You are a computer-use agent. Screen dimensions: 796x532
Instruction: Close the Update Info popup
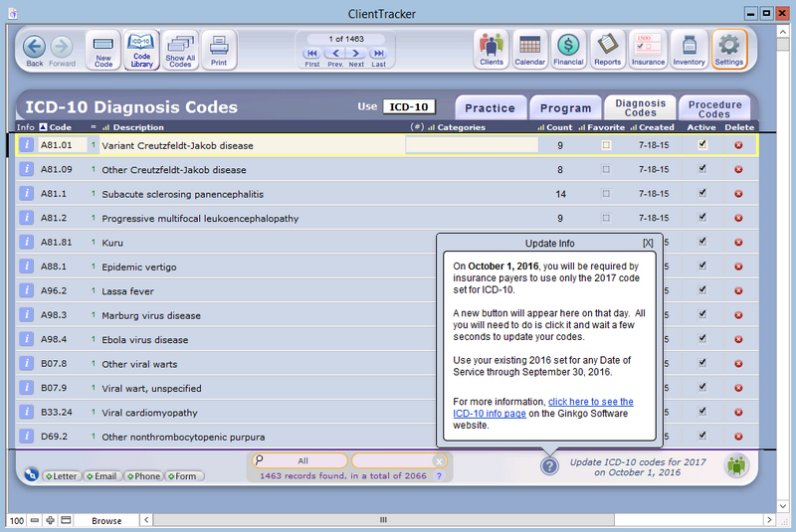pyautogui.click(x=648, y=243)
